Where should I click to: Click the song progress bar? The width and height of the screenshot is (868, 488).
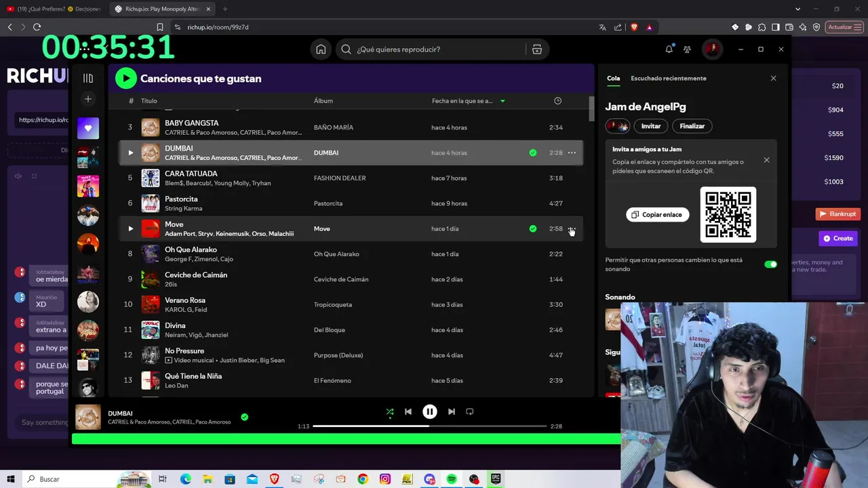[x=429, y=426]
